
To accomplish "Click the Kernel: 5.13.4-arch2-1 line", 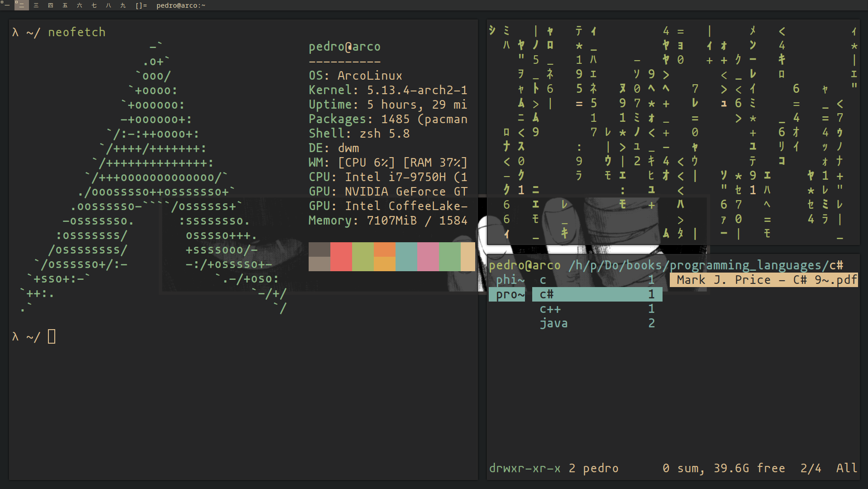I will pos(388,90).
